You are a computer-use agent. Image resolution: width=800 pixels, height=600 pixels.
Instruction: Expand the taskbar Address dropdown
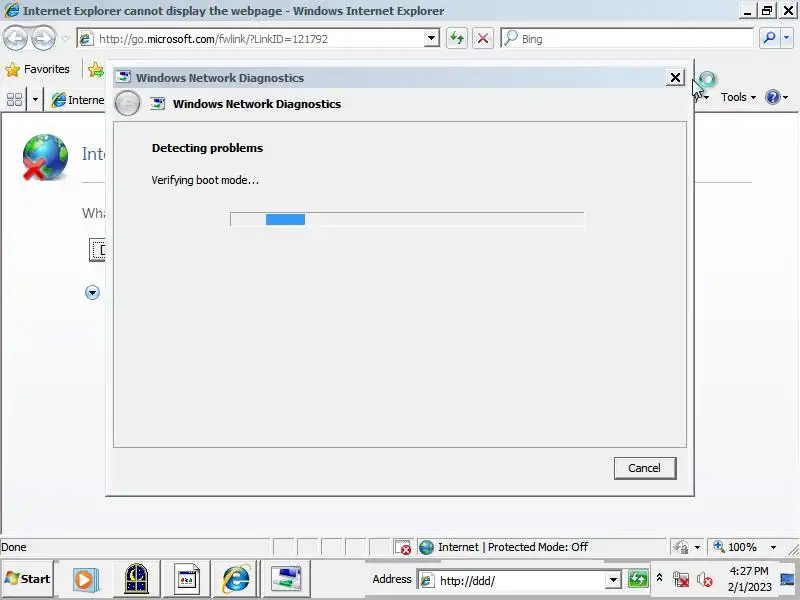(x=613, y=580)
